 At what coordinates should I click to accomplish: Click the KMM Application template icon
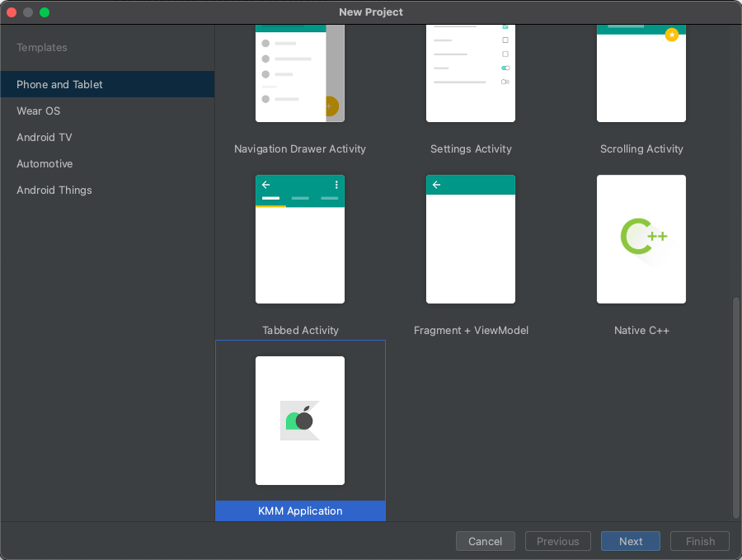(x=300, y=421)
